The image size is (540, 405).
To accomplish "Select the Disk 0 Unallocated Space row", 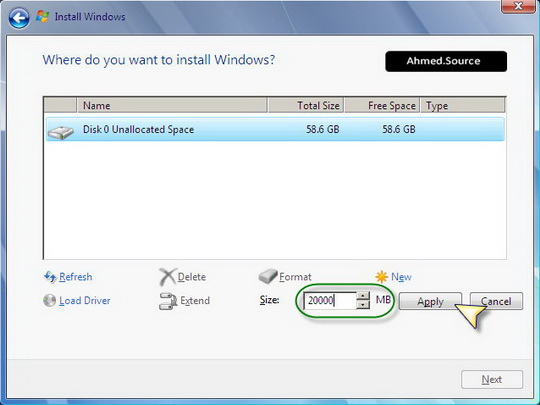I will click(275, 129).
